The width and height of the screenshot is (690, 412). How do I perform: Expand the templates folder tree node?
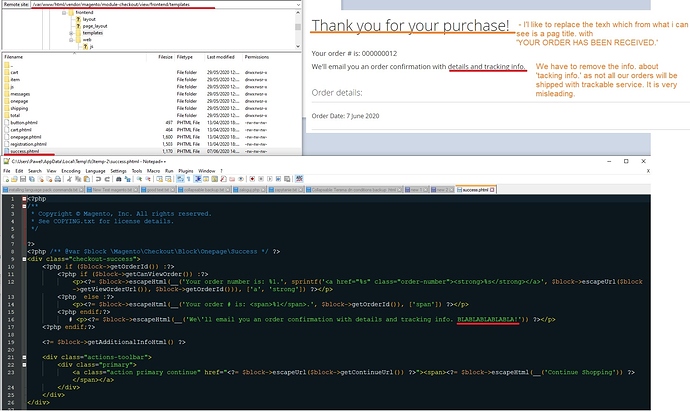click(71, 33)
